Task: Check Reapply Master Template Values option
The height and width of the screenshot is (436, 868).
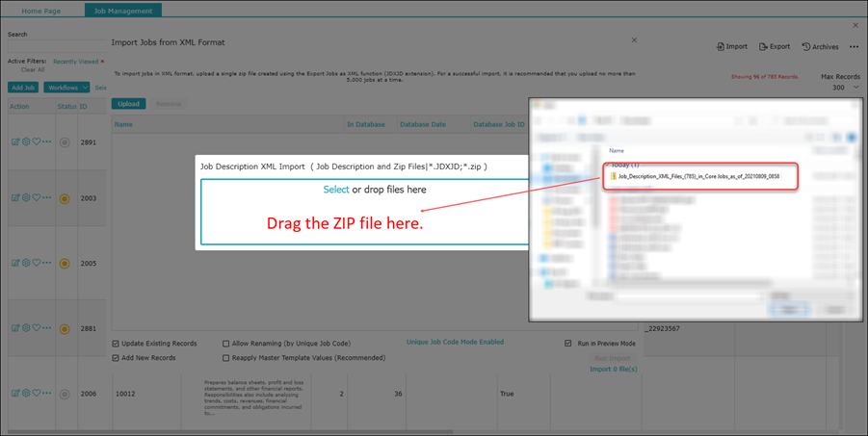Action: pyautogui.click(x=226, y=357)
